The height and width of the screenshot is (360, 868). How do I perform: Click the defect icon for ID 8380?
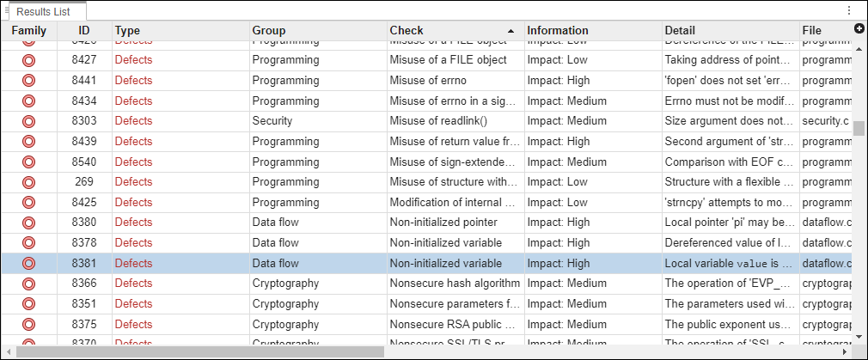(28, 223)
